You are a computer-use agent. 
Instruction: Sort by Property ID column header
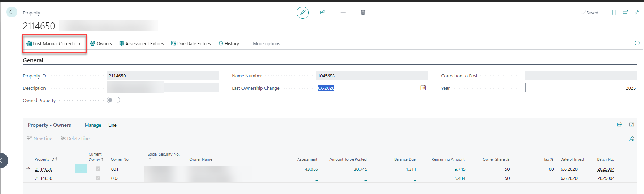[x=45, y=159]
